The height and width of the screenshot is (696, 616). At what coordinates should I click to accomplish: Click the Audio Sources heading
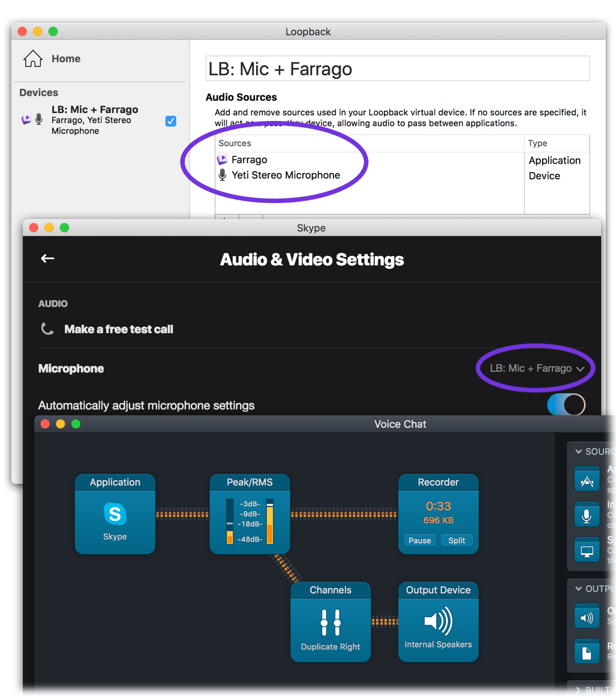pos(241,97)
